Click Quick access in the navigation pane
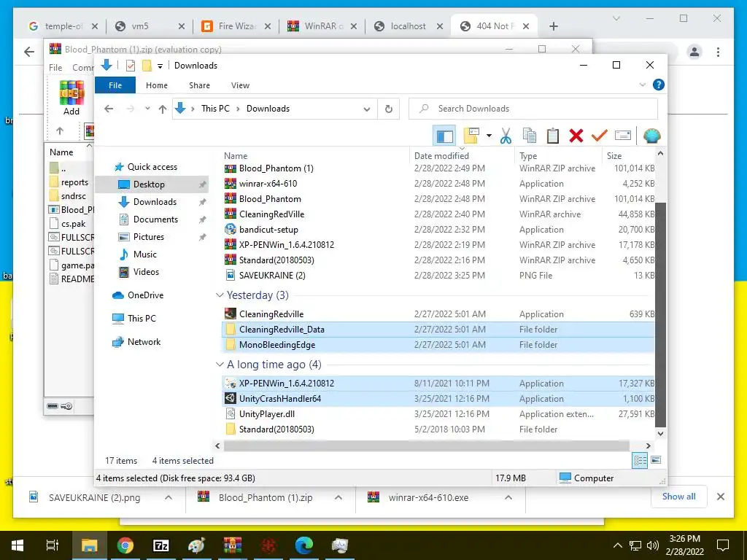The width and height of the screenshot is (747, 560). point(152,167)
